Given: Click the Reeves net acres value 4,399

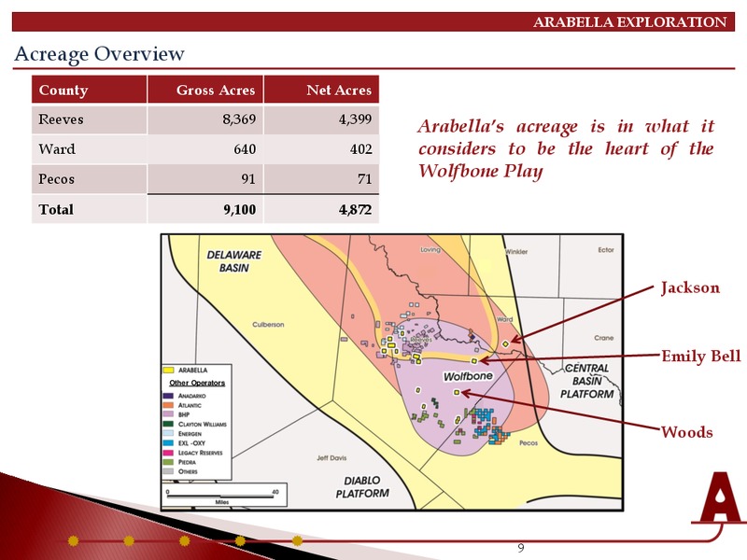Looking at the screenshot, I should pyautogui.click(x=356, y=119).
